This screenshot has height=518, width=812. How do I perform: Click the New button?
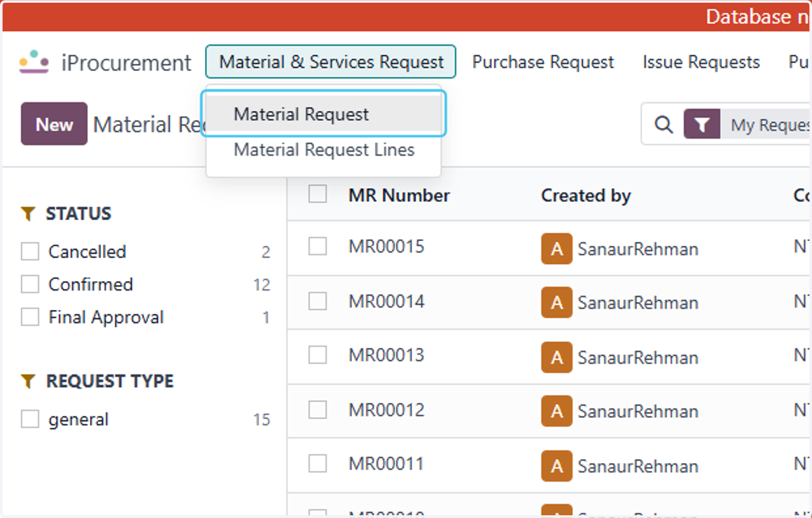coord(54,124)
